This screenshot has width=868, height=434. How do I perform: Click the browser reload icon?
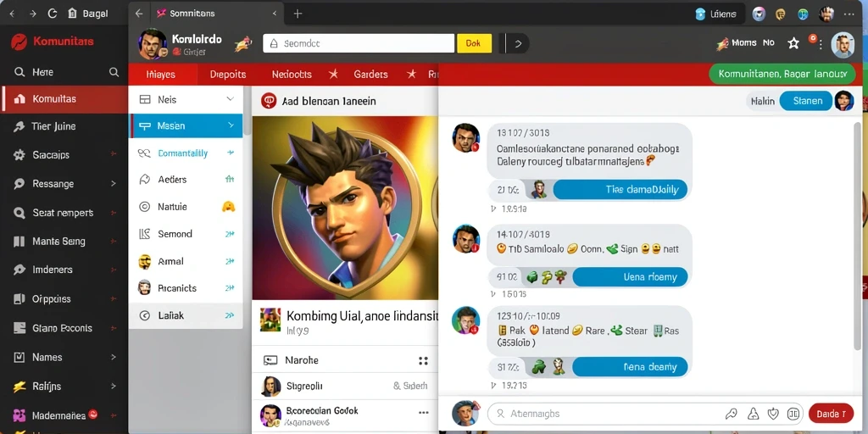pyautogui.click(x=53, y=14)
